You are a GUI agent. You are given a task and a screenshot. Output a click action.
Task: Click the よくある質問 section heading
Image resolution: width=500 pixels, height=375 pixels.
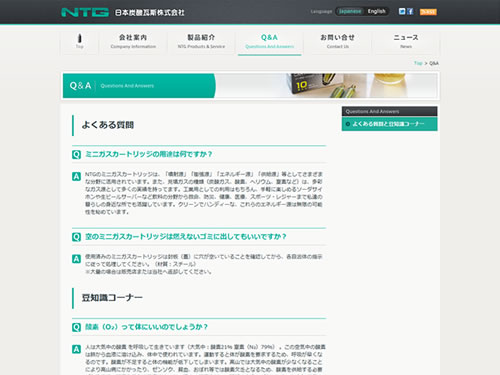pyautogui.click(x=108, y=125)
